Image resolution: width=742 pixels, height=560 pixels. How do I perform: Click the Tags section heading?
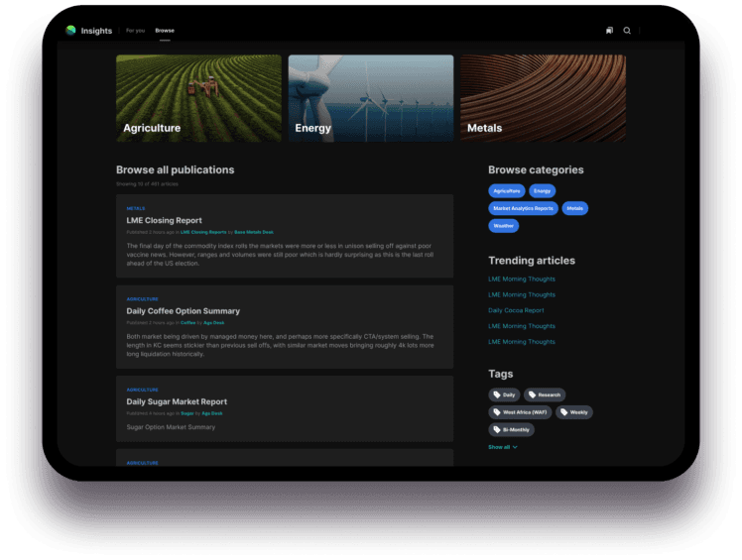tap(501, 374)
